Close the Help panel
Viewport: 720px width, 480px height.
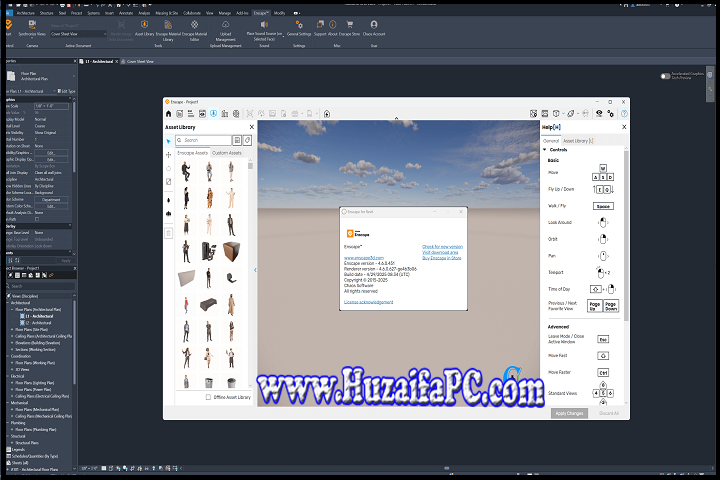(624, 127)
